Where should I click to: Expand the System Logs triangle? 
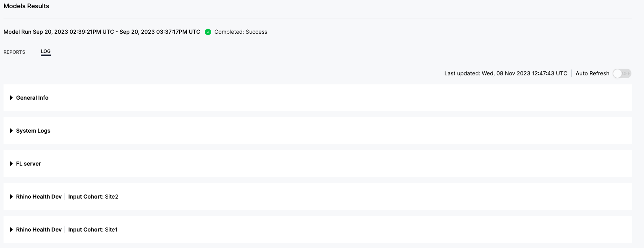pyautogui.click(x=11, y=131)
